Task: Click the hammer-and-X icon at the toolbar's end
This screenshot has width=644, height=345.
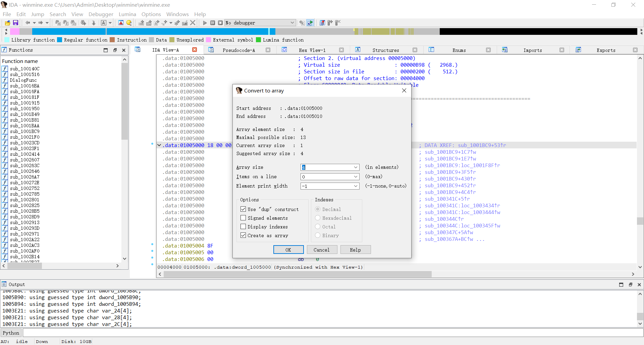Action: point(338,23)
